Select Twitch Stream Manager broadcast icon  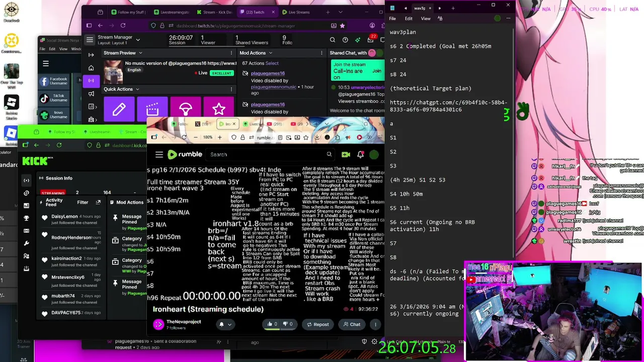pyautogui.click(x=91, y=80)
